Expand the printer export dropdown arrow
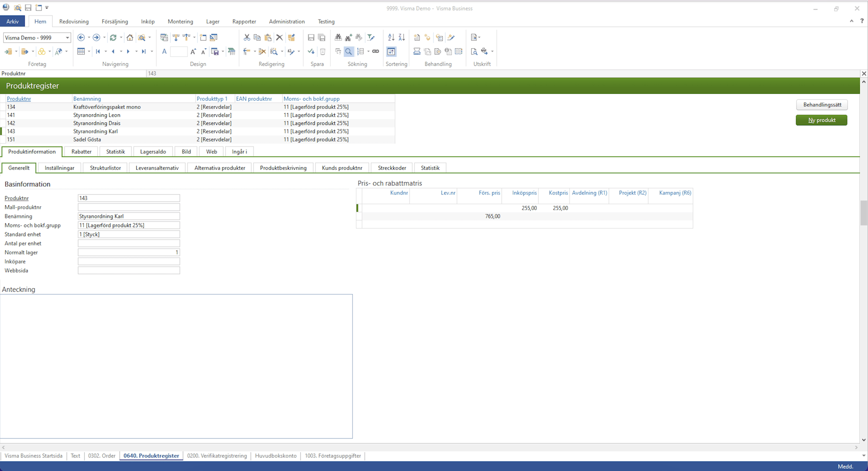This screenshot has height=471, width=868. coord(492,52)
